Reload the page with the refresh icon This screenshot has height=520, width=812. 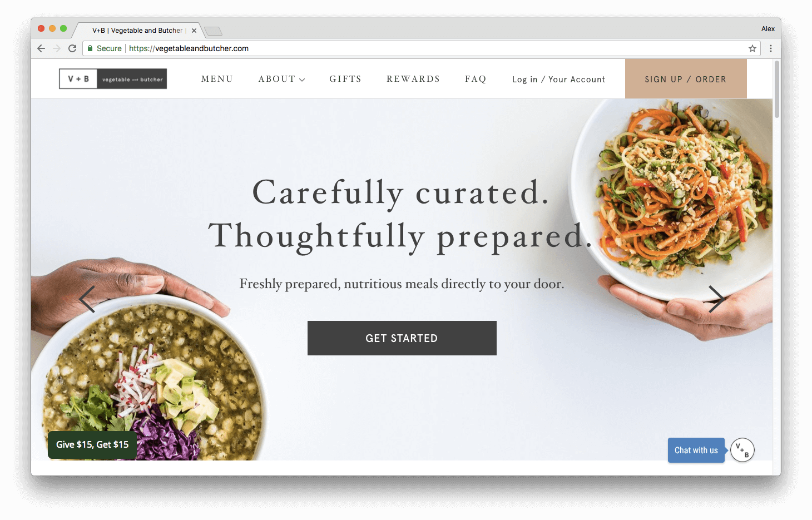tap(72, 48)
